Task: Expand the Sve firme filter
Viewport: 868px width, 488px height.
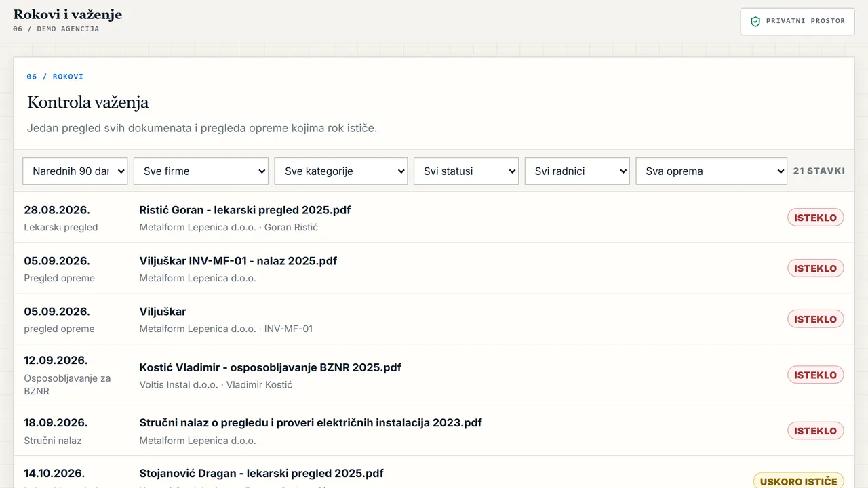Action: pos(201,171)
